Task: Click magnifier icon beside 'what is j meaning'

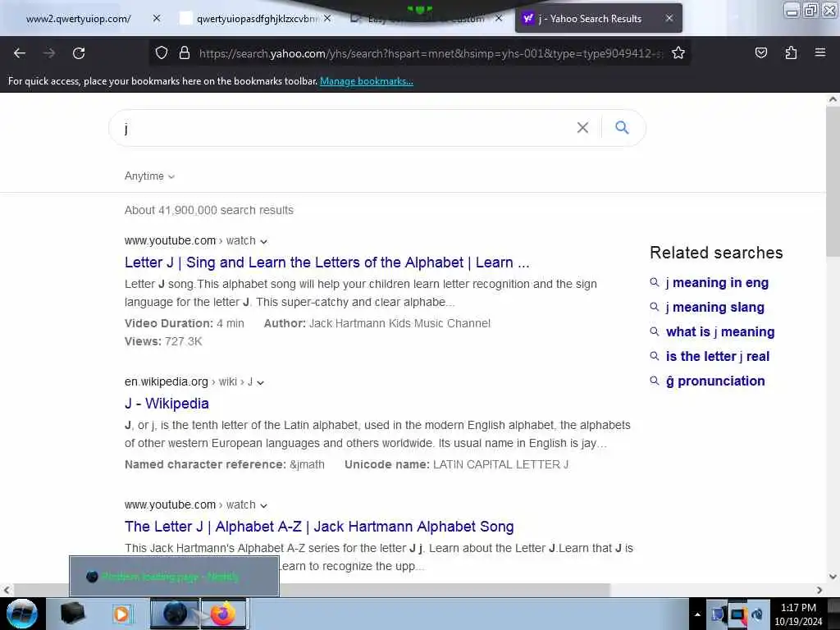Action: point(654,331)
